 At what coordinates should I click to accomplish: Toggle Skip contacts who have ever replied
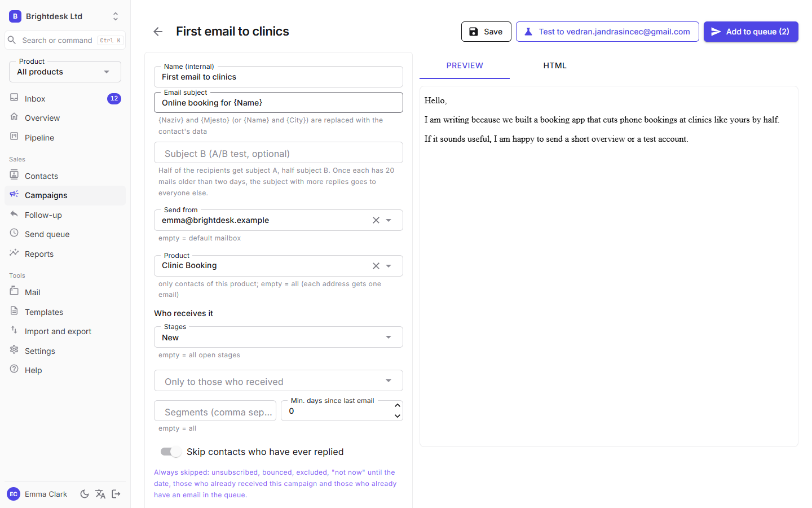point(171,452)
